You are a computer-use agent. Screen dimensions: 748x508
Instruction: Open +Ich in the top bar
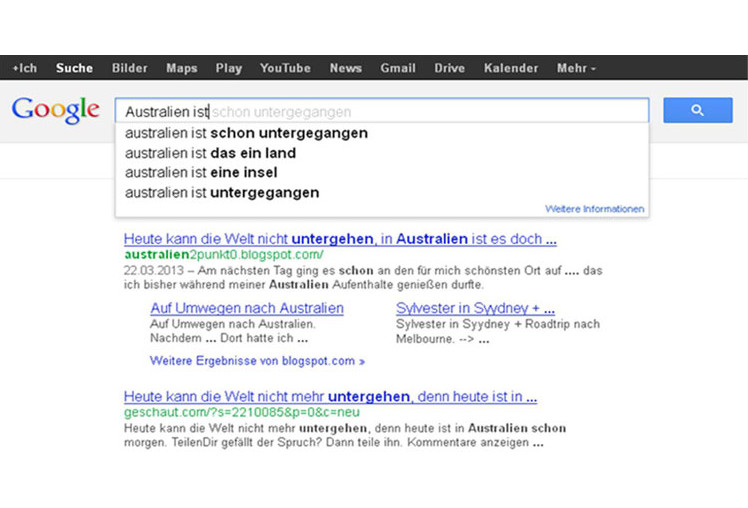[x=25, y=68]
